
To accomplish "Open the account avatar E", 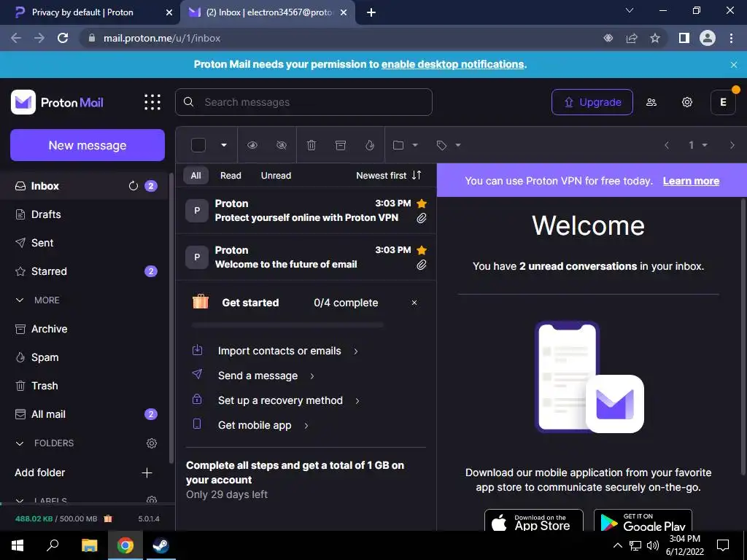I will (723, 102).
